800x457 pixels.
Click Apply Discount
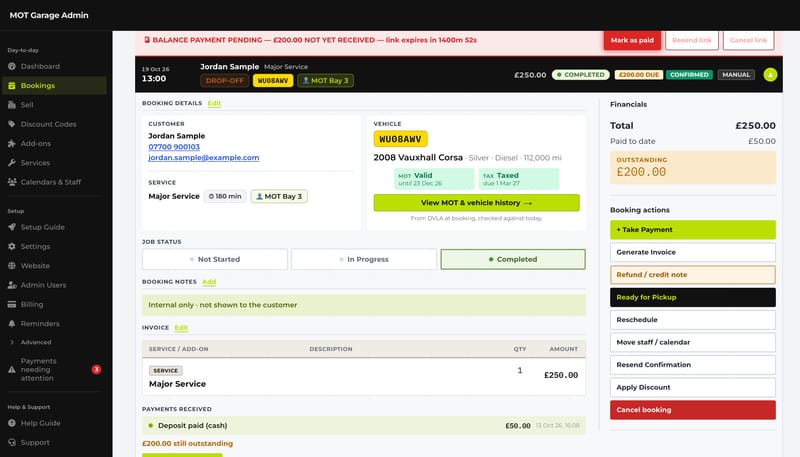692,387
